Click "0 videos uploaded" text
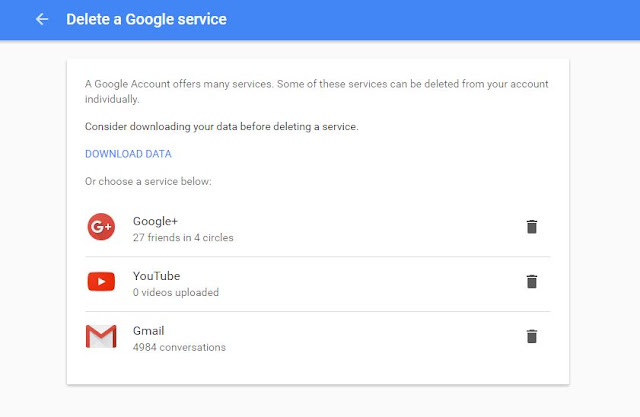The width and height of the screenshot is (640, 417). [176, 292]
